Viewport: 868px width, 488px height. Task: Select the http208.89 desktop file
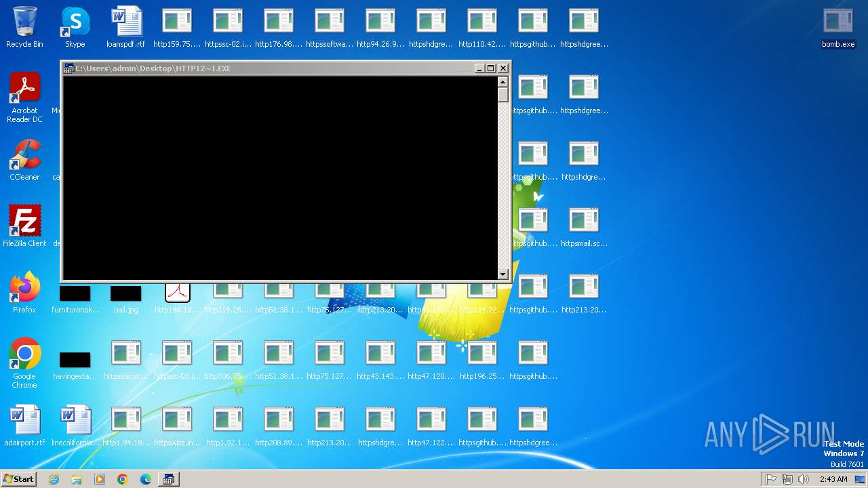(279, 426)
